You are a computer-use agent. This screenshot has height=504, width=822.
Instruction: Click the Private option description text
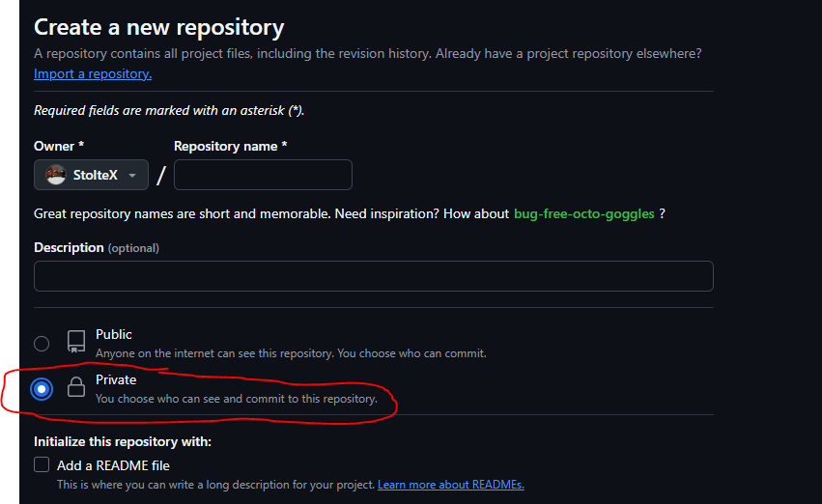click(x=236, y=398)
